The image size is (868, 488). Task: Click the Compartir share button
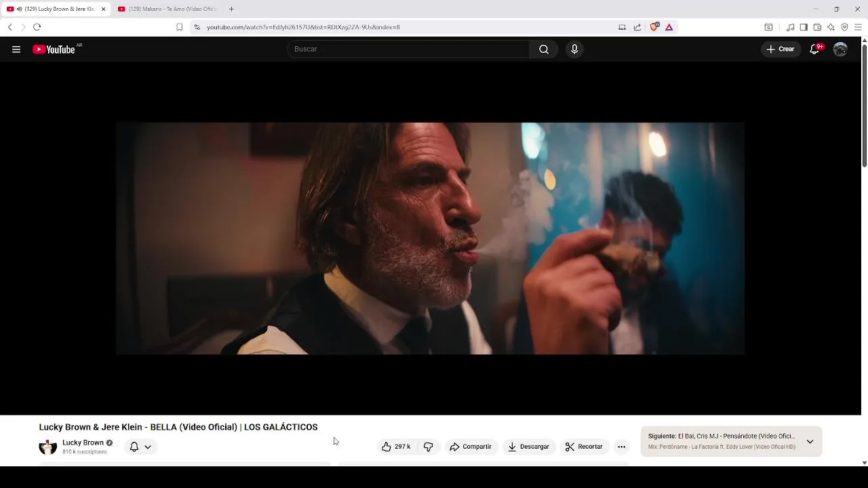point(471,447)
